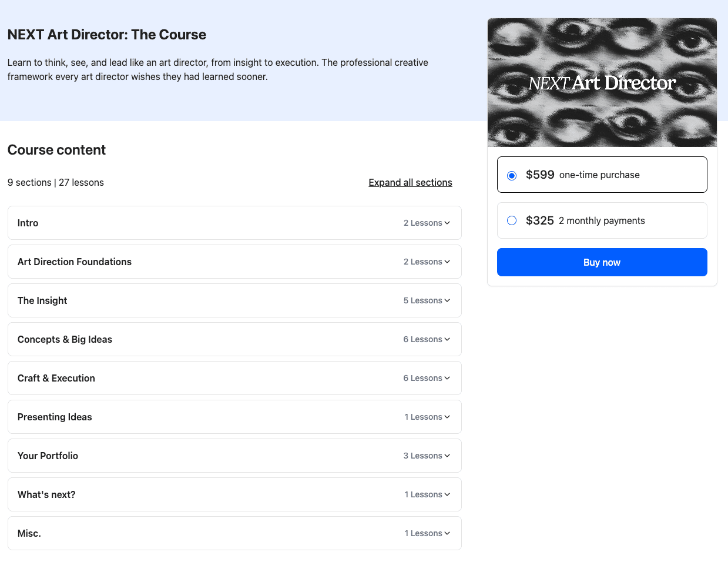Open the Misc. section title
The height and width of the screenshot is (562, 728).
[x=29, y=533]
